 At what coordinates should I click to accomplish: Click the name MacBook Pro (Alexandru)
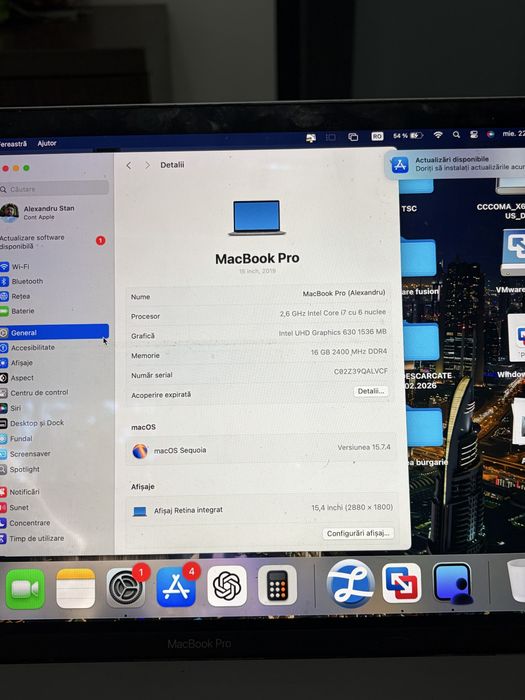click(344, 293)
